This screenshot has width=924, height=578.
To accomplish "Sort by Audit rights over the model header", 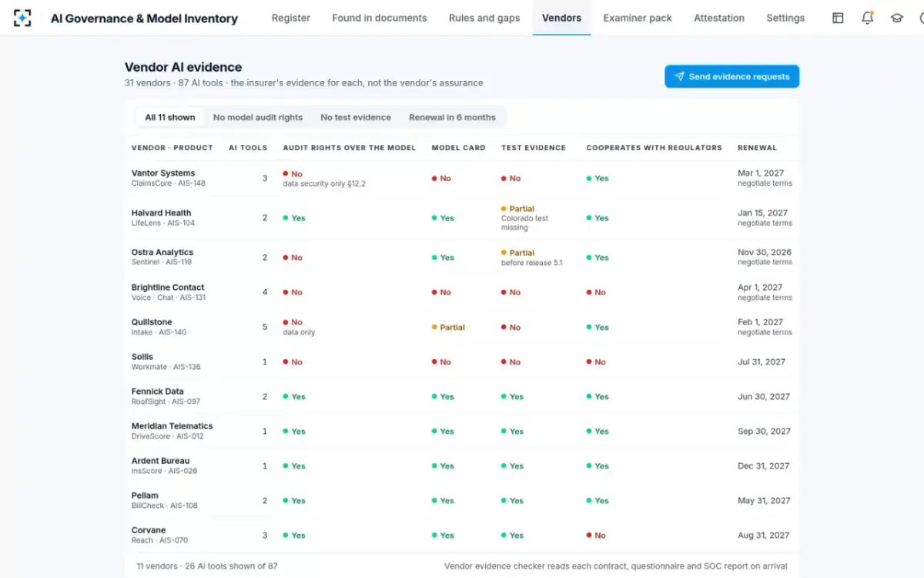I will click(x=350, y=148).
